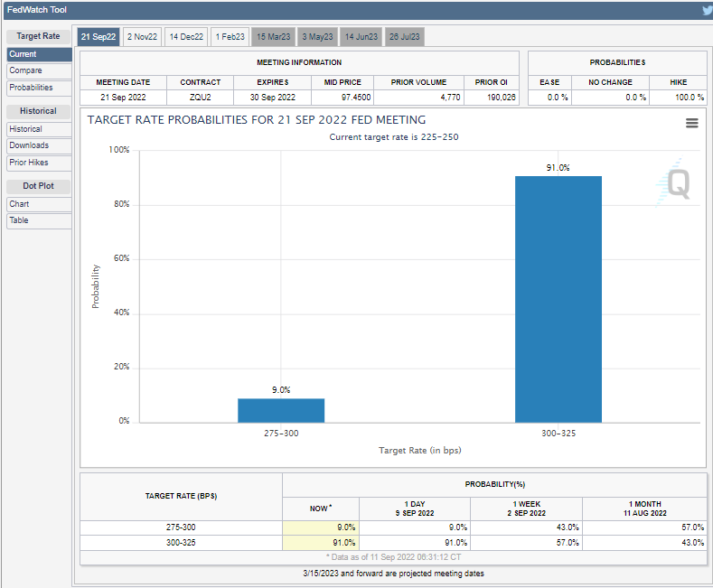Open the 26 Jul23 meeting tab
Image resolution: width=713 pixels, height=588 pixels.
point(405,37)
